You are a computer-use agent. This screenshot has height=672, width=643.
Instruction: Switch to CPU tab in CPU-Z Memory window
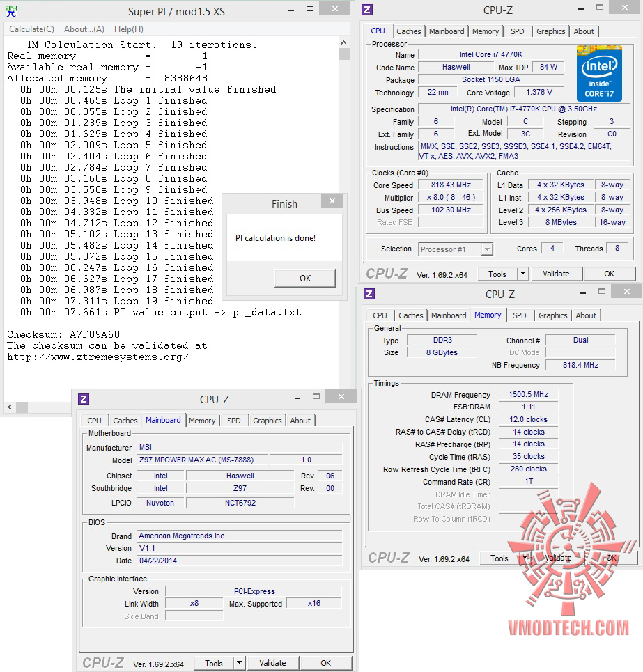tap(380, 315)
